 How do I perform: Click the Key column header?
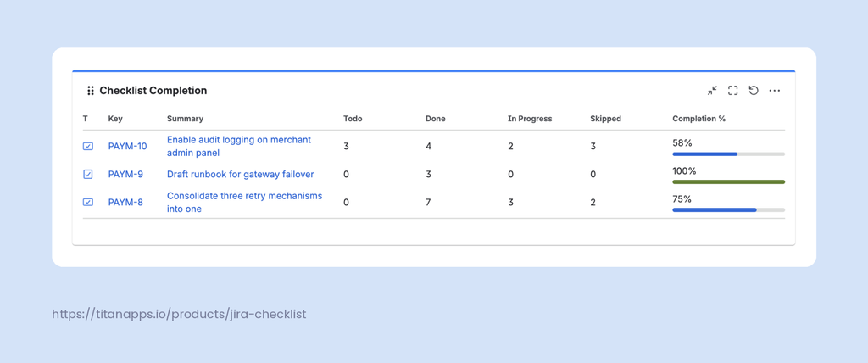click(115, 119)
